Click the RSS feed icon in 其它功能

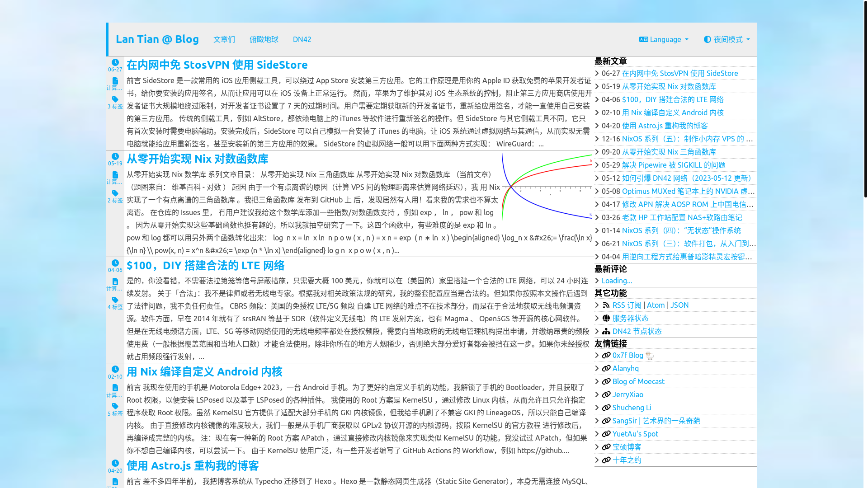click(606, 305)
